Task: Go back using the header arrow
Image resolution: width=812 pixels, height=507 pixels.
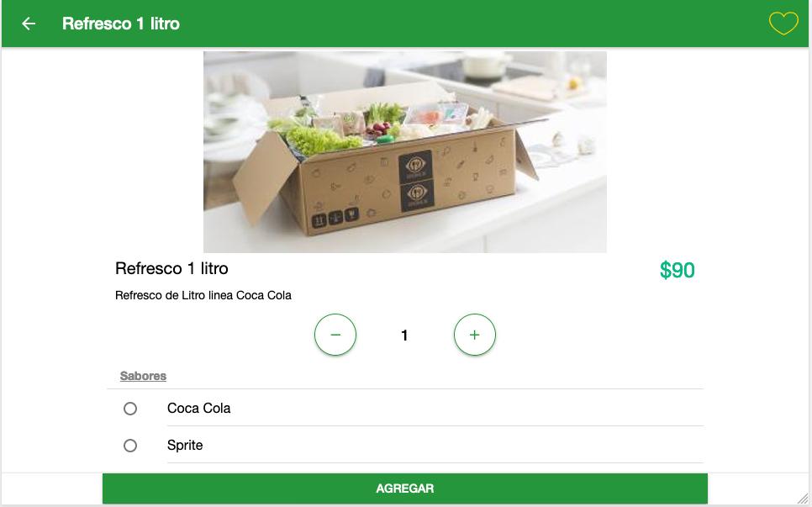Action: [x=29, y=24]
